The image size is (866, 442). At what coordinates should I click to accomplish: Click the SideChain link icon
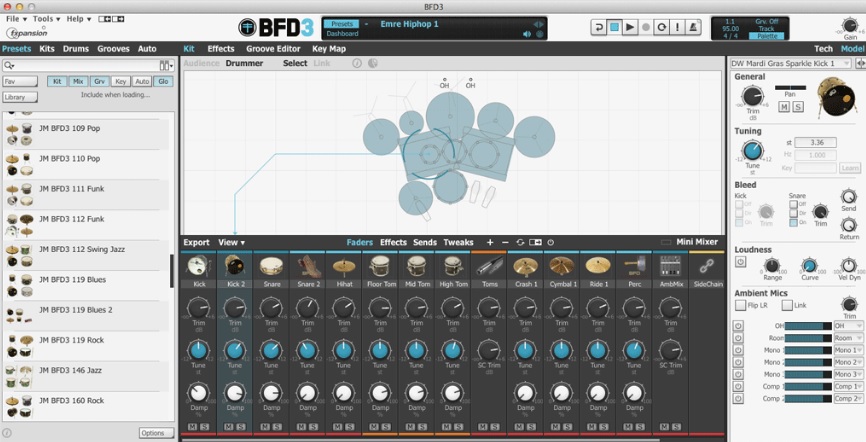click(707, 267)
